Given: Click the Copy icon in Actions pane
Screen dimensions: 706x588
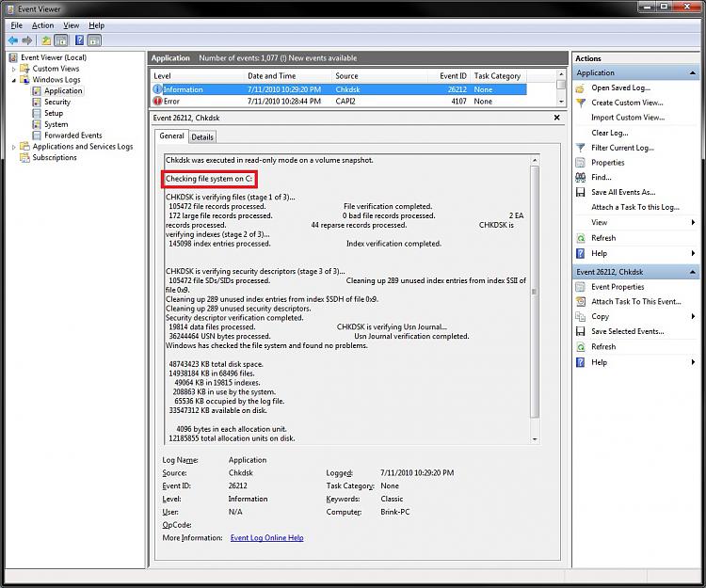Looking at the screenshot, I should 581,317.
